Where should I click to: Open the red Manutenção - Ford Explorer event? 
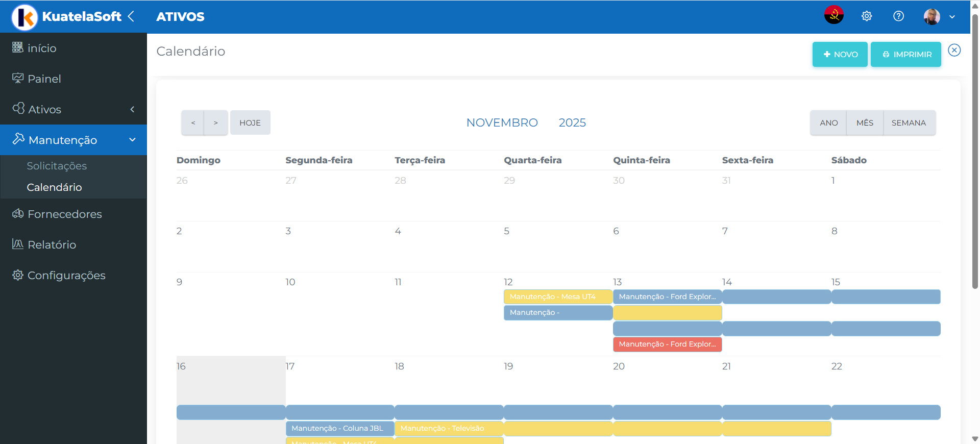point(667,344)
